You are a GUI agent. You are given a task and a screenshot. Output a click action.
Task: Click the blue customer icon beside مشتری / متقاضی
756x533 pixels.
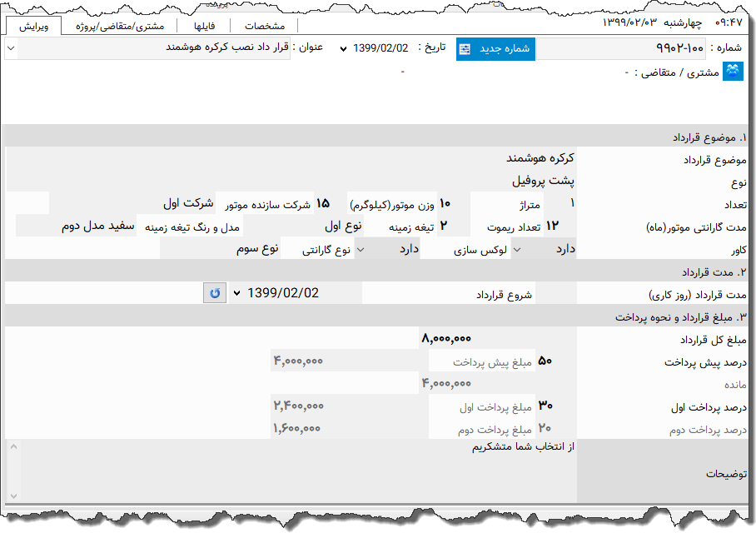click(x=733, y=72)
